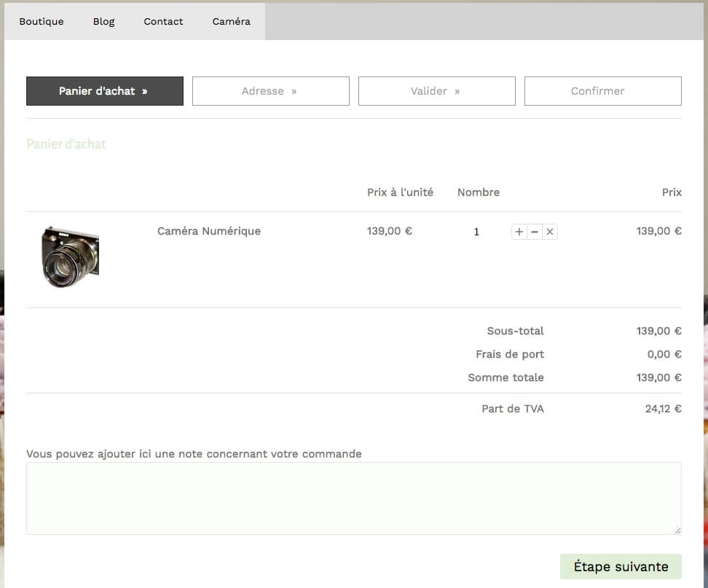This screenshot has height=588, width=708.
Task: Select the Panier d'achat checkout step
Action: [x=105, y=91]
